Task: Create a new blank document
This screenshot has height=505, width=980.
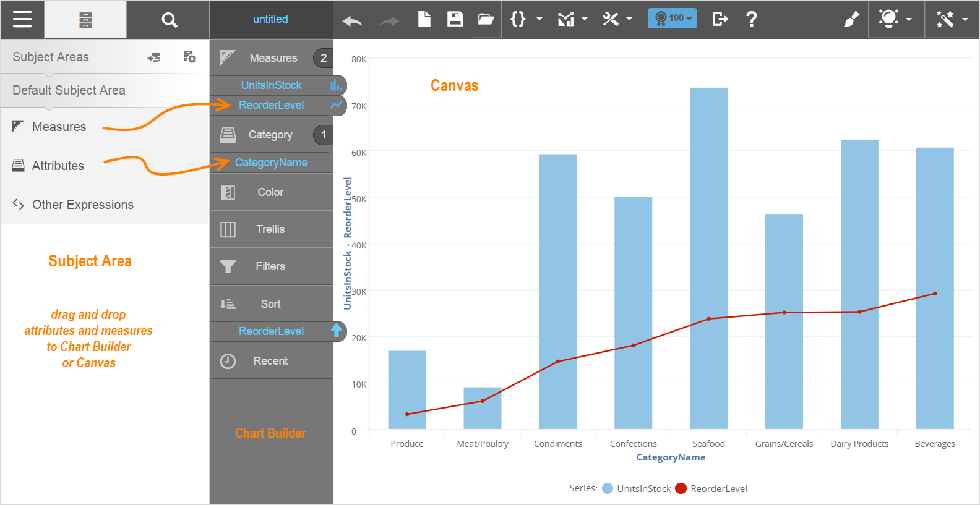Action: 424,19
